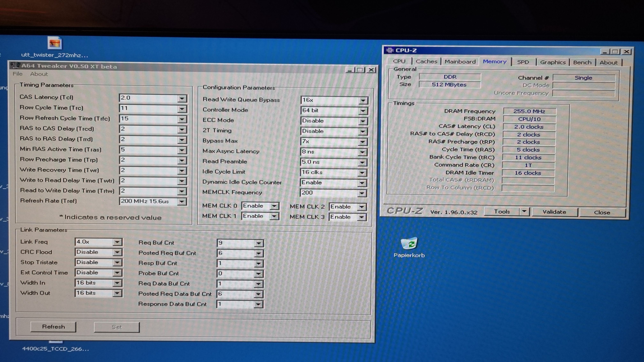Open the MEM CLK 3 dropdown

click(x=361, y=217)
